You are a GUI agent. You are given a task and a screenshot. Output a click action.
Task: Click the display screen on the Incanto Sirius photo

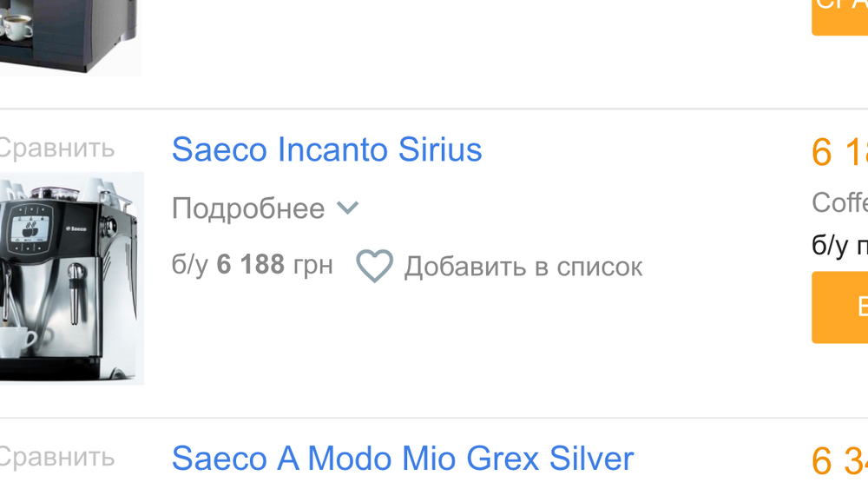coord(30,228)
